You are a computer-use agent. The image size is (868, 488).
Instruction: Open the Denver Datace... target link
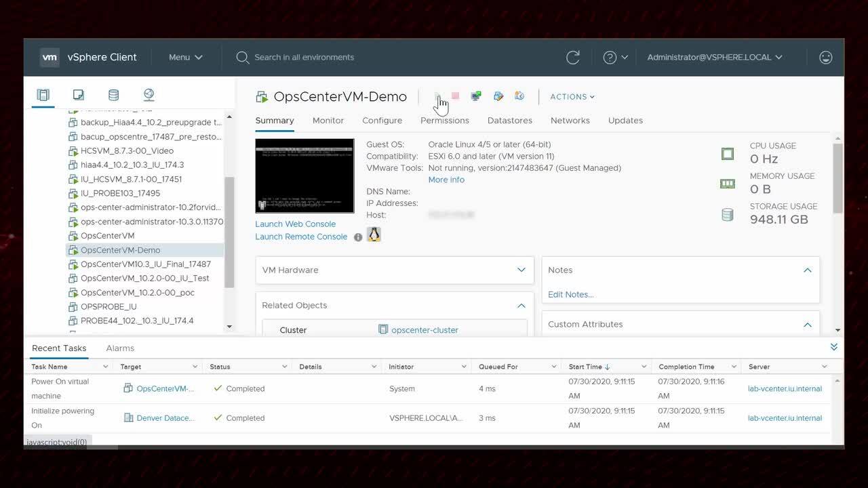tap(165, 418)
